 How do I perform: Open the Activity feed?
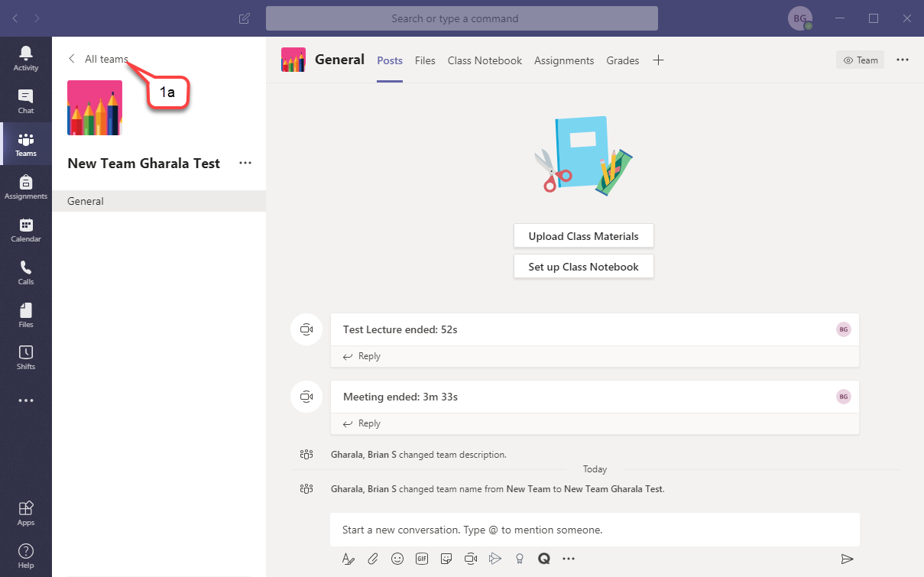(26, 58)
